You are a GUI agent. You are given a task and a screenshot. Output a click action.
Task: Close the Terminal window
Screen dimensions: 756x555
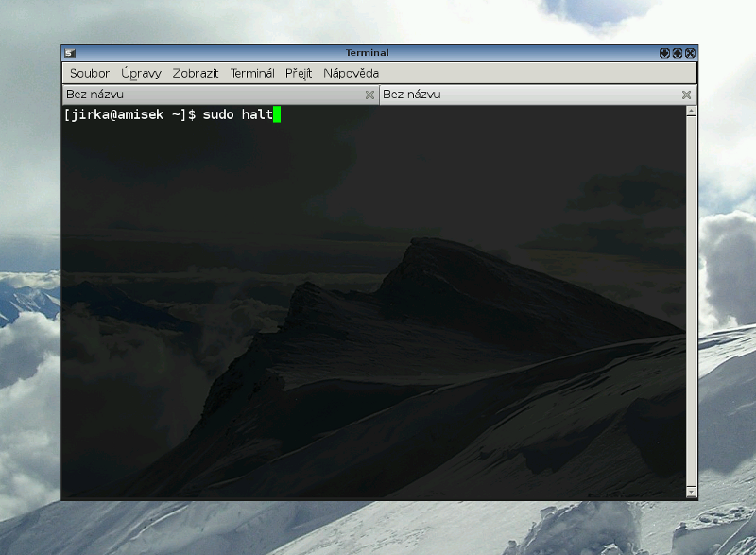pyautogui.click(x=690, y=53)
